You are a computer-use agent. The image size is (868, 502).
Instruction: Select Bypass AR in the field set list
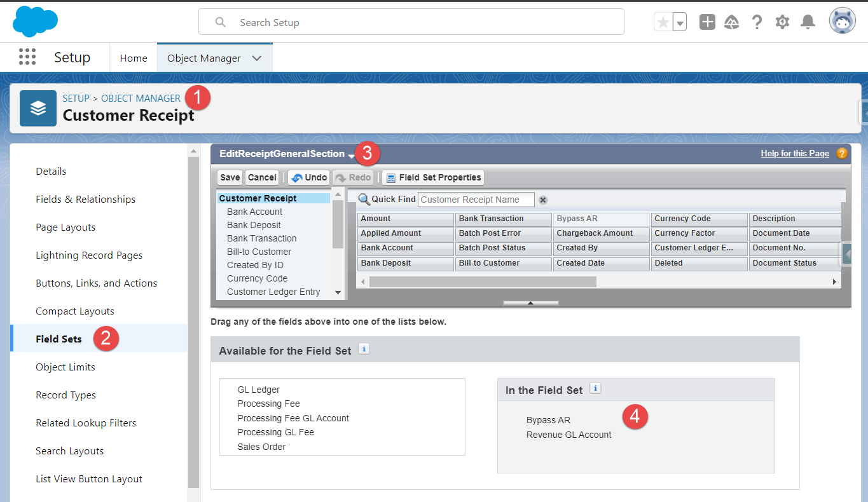point(548,420)
